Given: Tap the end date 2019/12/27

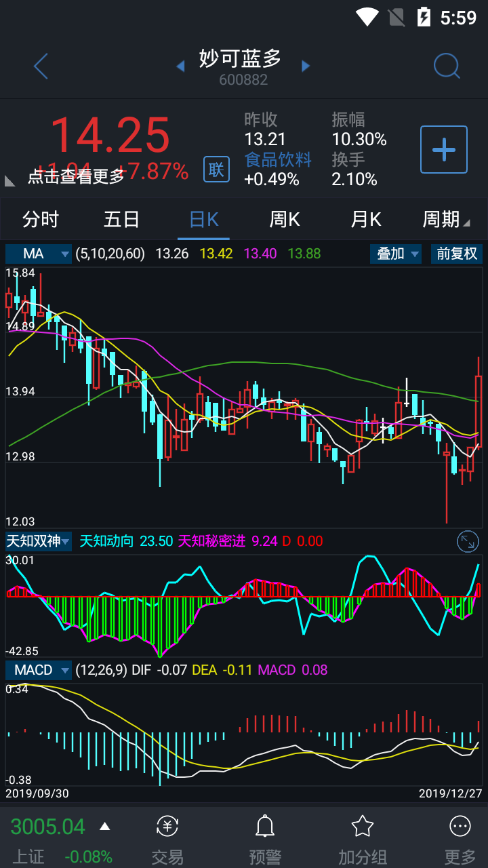Looking at the screenshot, I should click(x=451, y=793).
